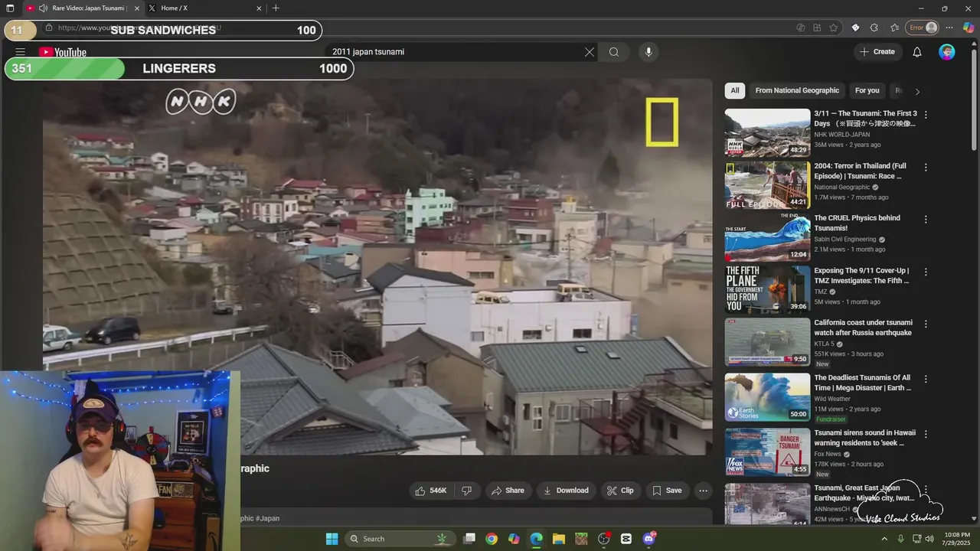Open options for California coast tsunami watch video
980x551 pixels.
click(926, 324)
